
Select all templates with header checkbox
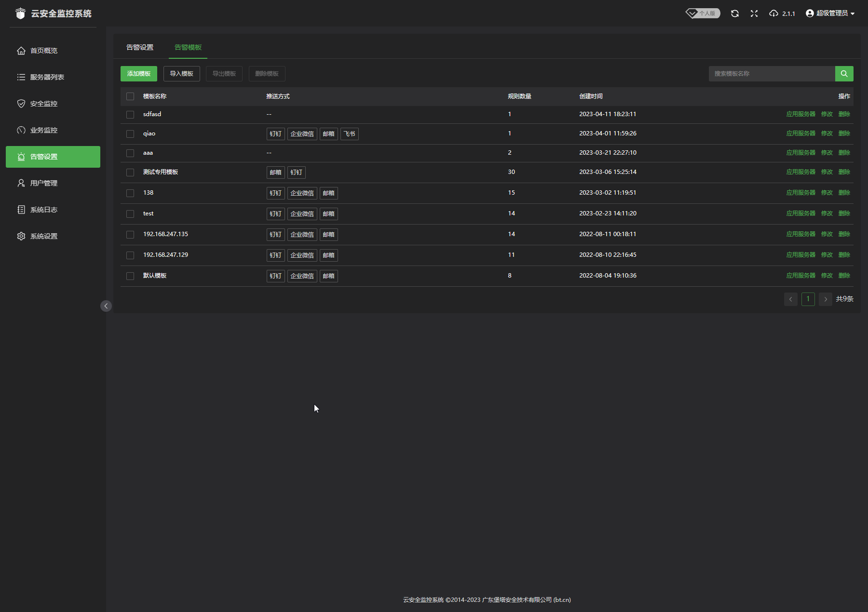[130, 96]
